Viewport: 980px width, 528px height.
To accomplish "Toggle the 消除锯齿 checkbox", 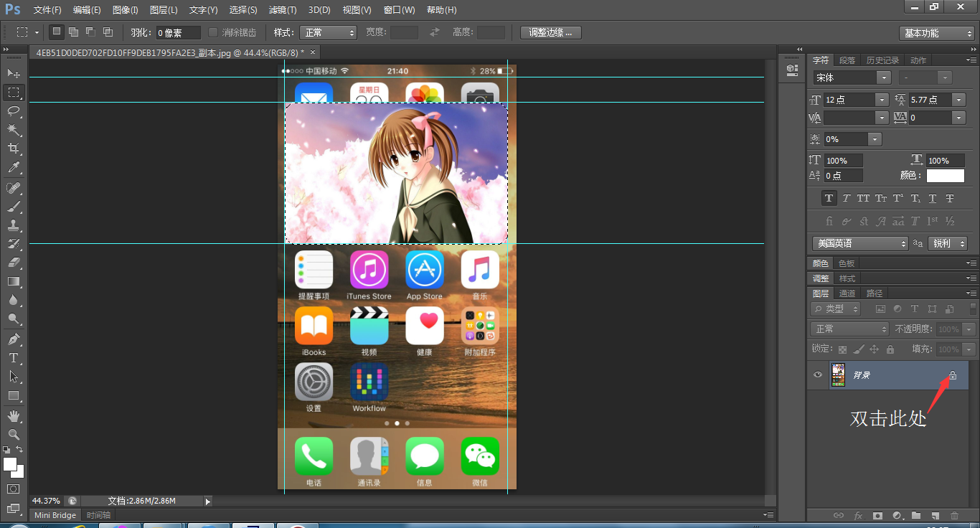I will click(x=213, y=32).
